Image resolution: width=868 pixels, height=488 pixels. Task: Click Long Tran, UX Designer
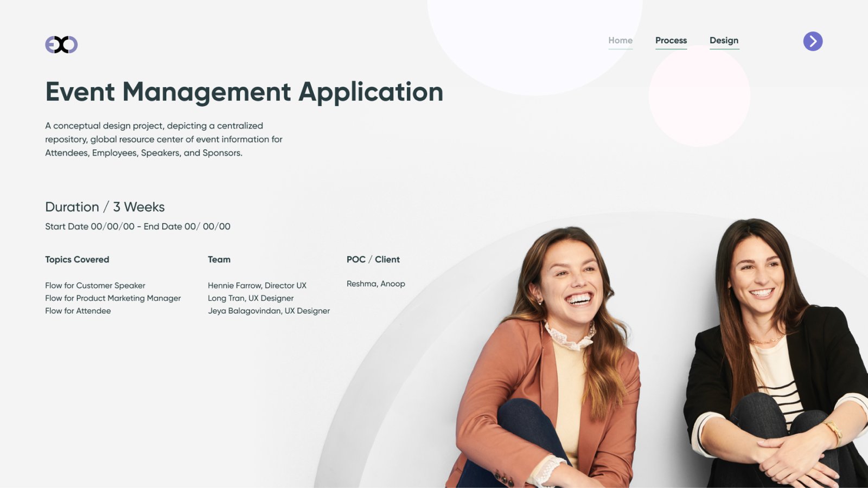[251, 298]
